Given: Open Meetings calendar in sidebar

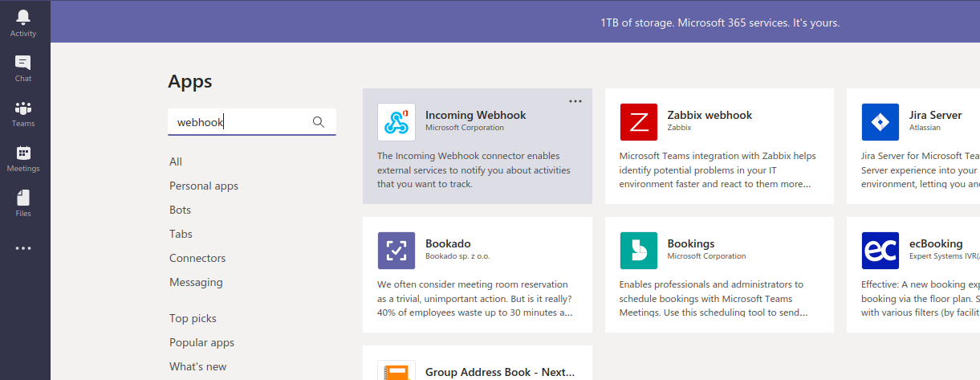Looking at the screenshot, I should [x=23, y=158].
